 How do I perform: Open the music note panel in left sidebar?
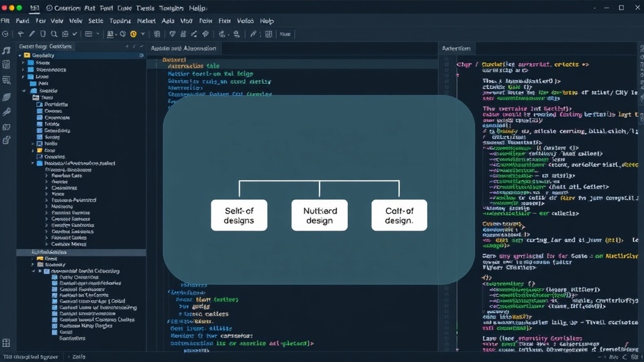(6, 50)
